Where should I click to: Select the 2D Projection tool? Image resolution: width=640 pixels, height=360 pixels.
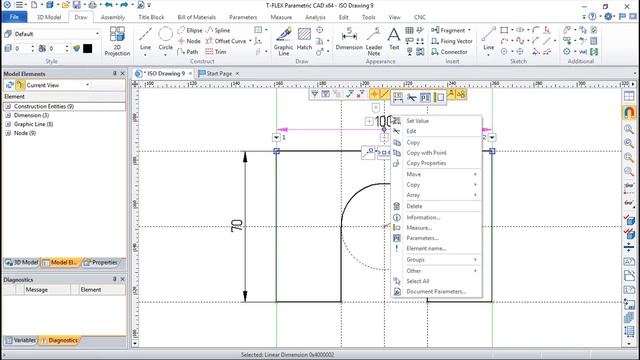coord(117,41)
